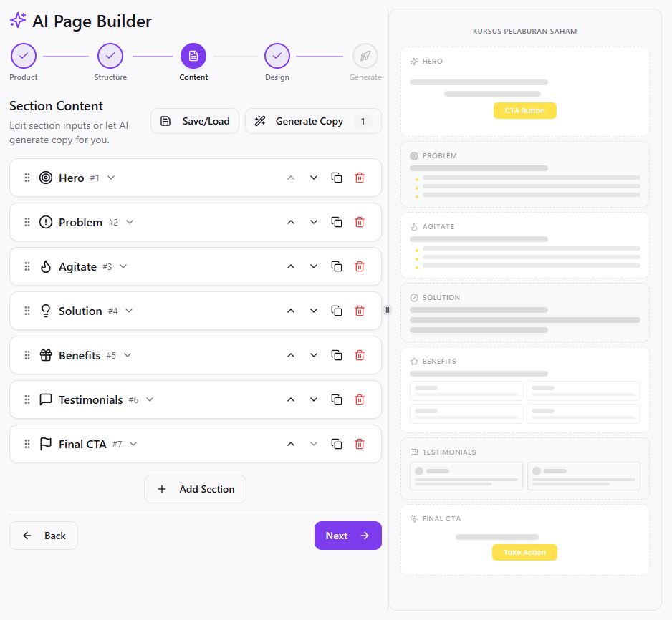Click the Add Section button

pos(195,489)
